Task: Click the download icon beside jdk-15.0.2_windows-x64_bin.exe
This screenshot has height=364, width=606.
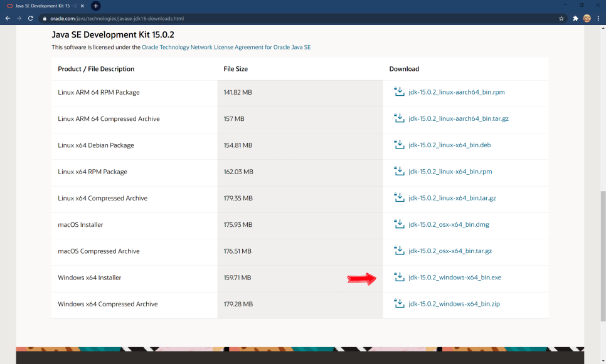Action: (x=399, y=277)
